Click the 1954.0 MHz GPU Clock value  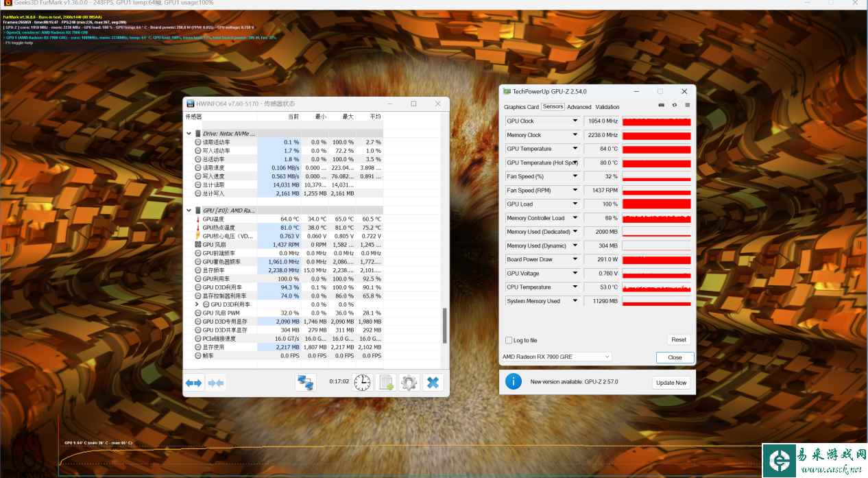pyautogui.click(x=601, y=121)
